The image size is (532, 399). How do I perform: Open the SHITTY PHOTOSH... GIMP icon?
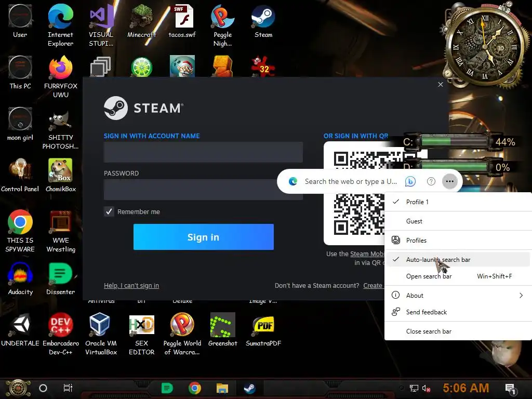pos(60,128)
